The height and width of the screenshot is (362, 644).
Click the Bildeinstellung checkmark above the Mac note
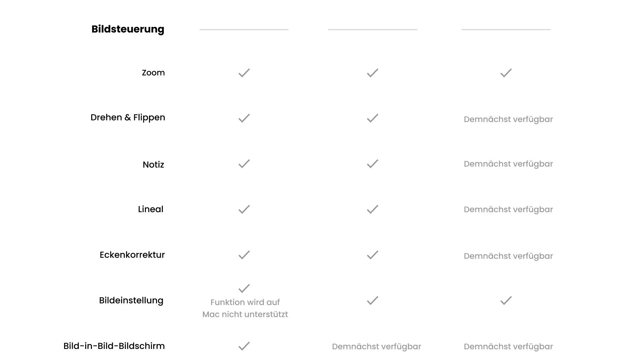[244, 288]
